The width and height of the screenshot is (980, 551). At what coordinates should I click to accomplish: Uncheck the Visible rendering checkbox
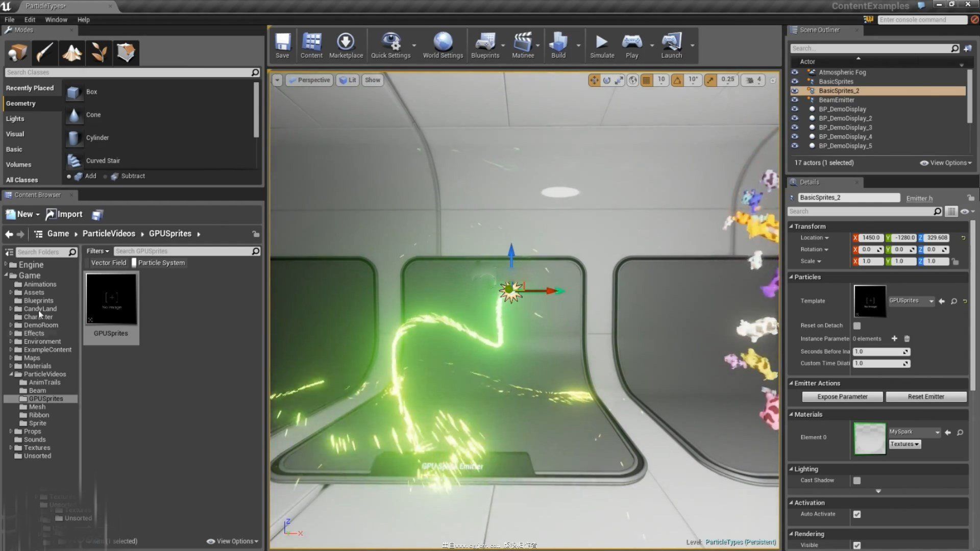pyautogui.click(x=857, y=545)
